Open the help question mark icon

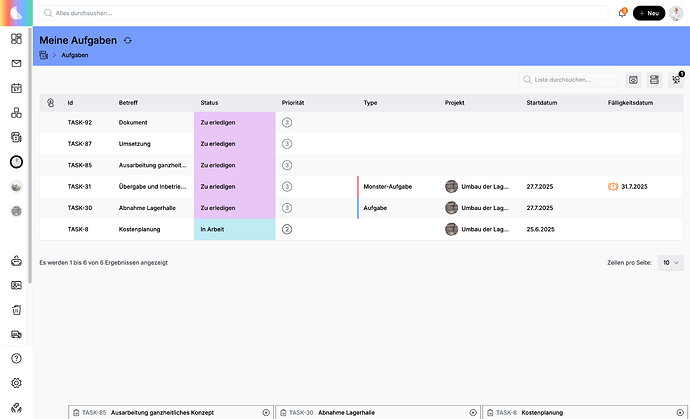click(x=16, y=359)
